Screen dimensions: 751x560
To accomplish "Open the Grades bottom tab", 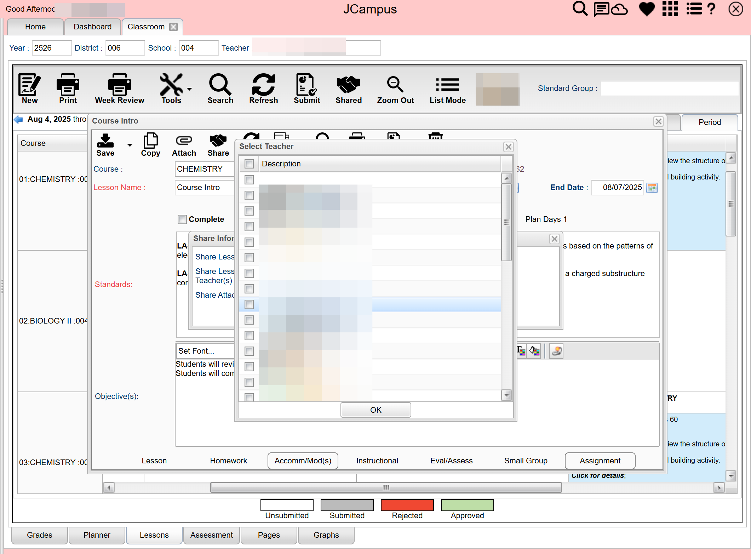I will pyautogui.click(x=40, y=535).
